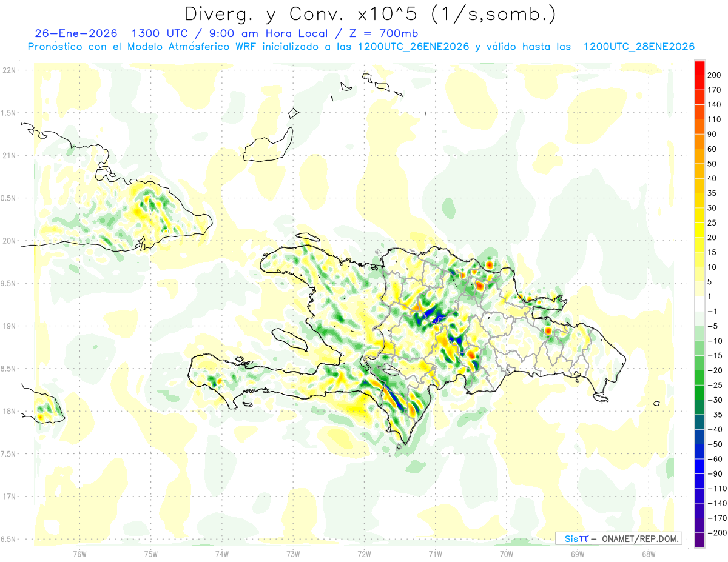Image resolution: width=728 pixels, height=562 pixels.
Task: Click the "75W" longitude label
Action: click(x=150, y=554)
